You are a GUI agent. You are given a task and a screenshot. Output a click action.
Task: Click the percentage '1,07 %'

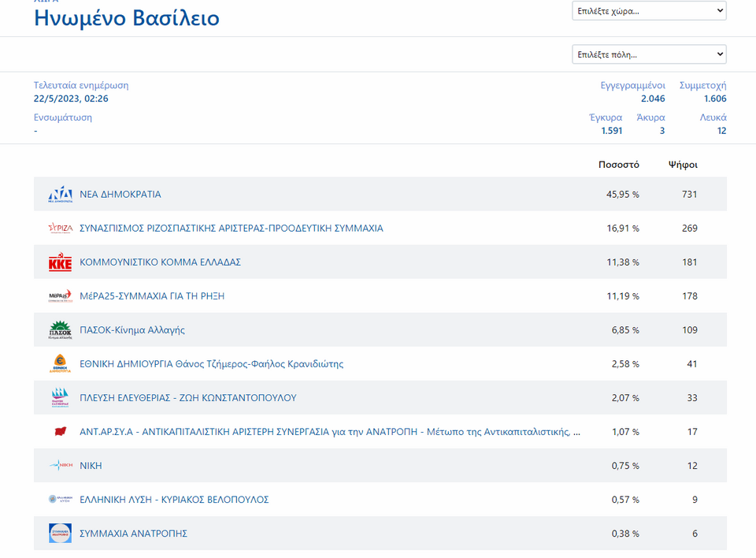[625, 432]
